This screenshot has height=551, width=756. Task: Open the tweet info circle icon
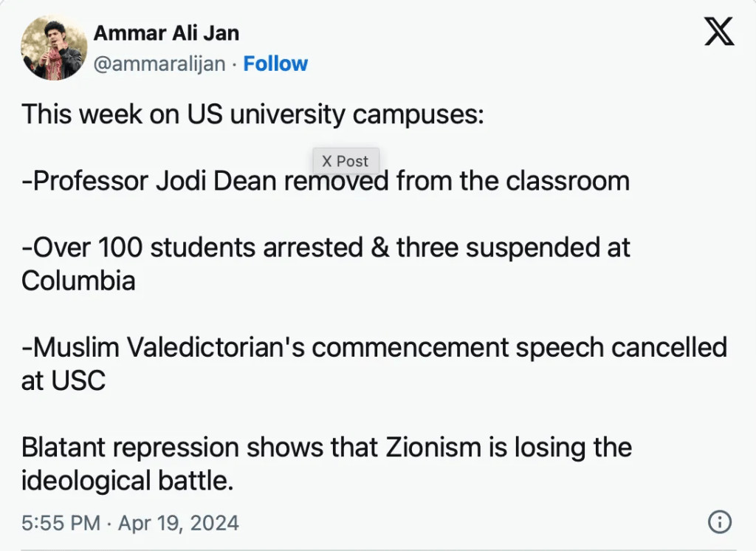coord(719,522)
